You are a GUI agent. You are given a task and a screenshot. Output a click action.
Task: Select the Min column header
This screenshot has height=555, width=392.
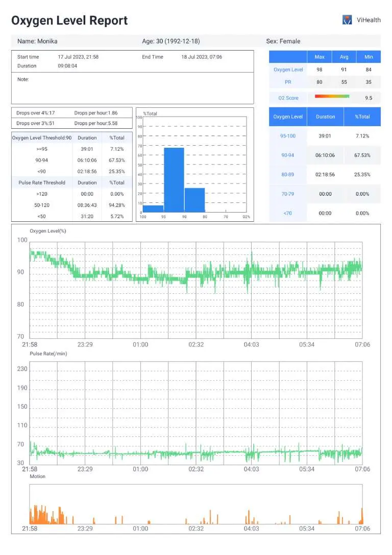point(368,57)
